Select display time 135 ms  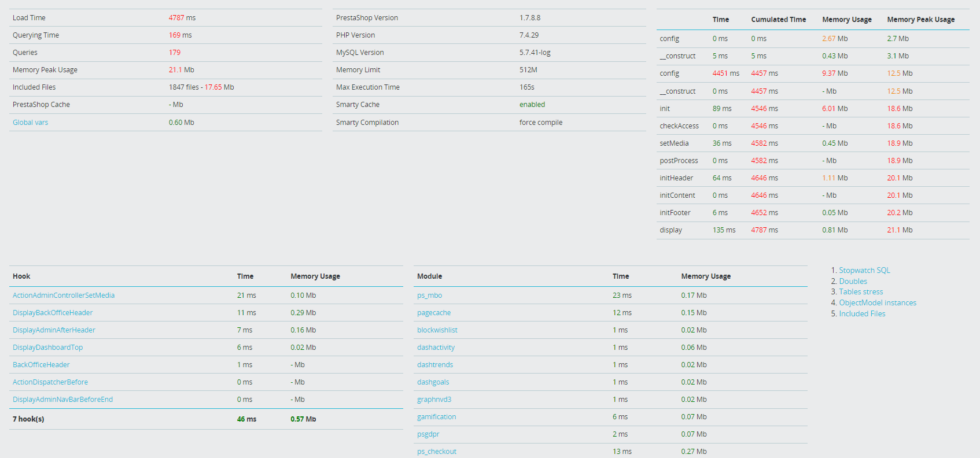(x=724, y=230)
